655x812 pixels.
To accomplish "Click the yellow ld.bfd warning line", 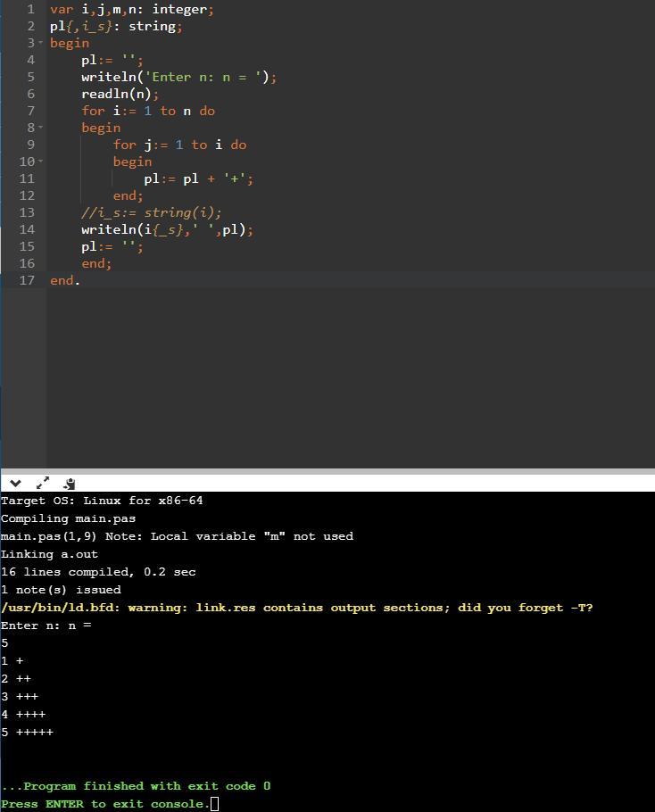I will [296, 608].
